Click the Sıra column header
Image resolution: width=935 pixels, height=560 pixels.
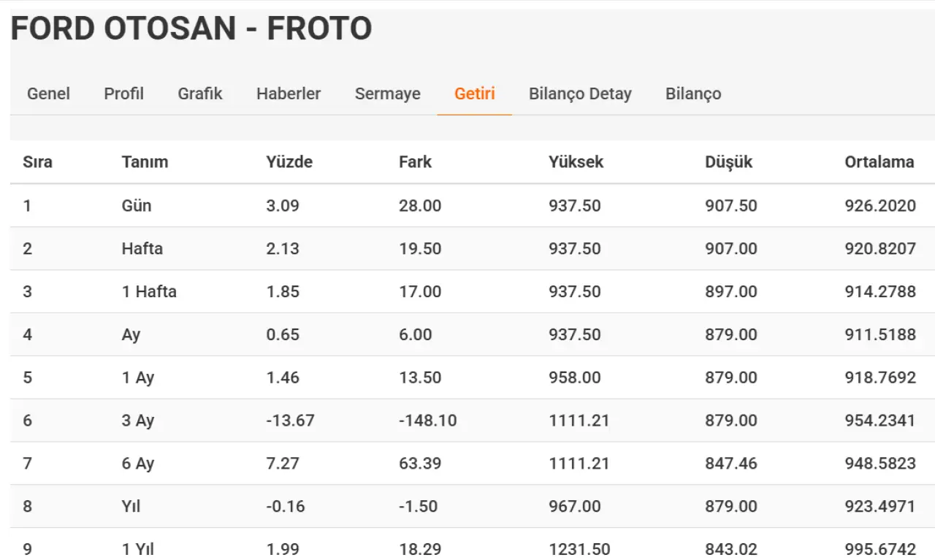tap(38, 162)
